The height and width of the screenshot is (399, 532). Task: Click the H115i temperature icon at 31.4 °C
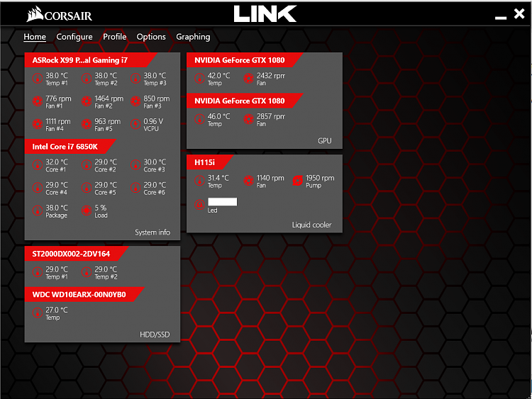[199, 181]
